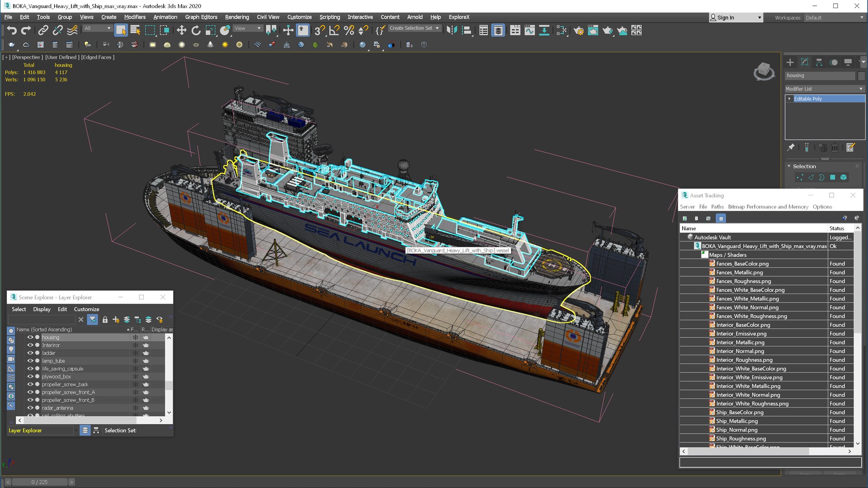Click the Asset Tracking vertical scrollbar
Viewport: 868px width, 488px height.
tap(858, 336)
